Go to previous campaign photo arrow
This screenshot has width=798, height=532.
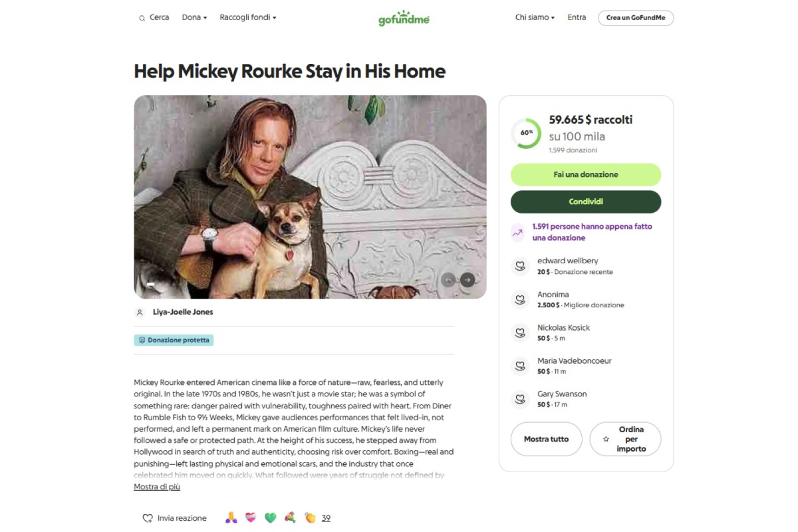(448, 280)
